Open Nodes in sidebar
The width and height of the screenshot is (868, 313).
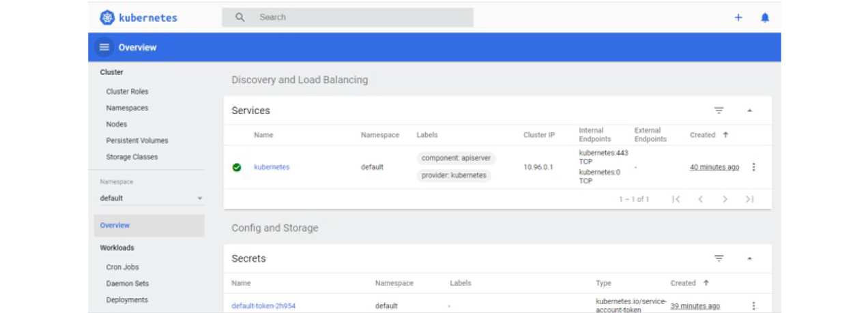(117, 124)
